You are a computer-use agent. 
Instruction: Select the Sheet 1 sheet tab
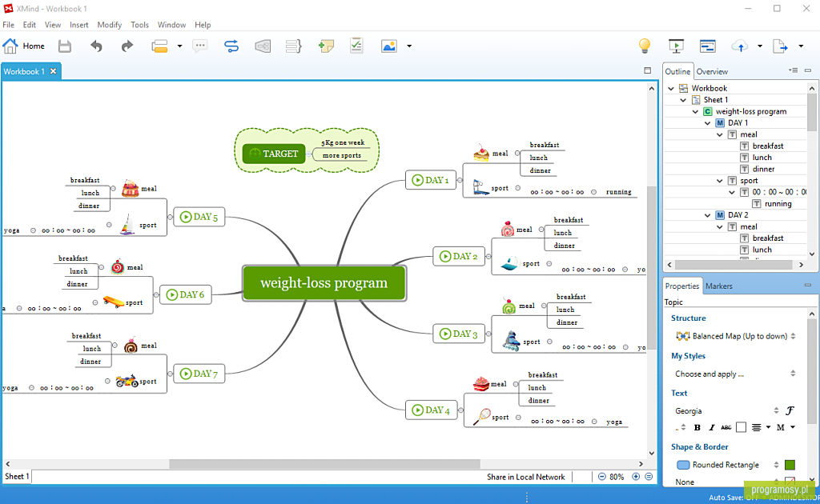coord(17,476)
